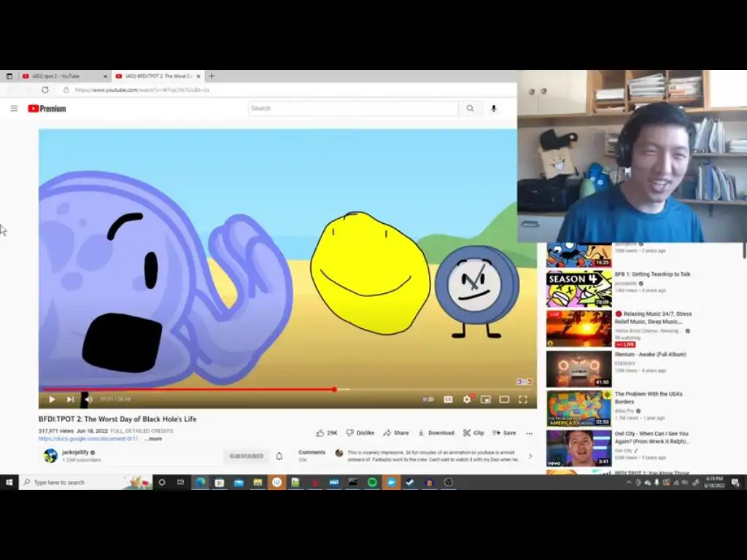
Task: Expand the Comments section chevron
Action: (530, 456)
